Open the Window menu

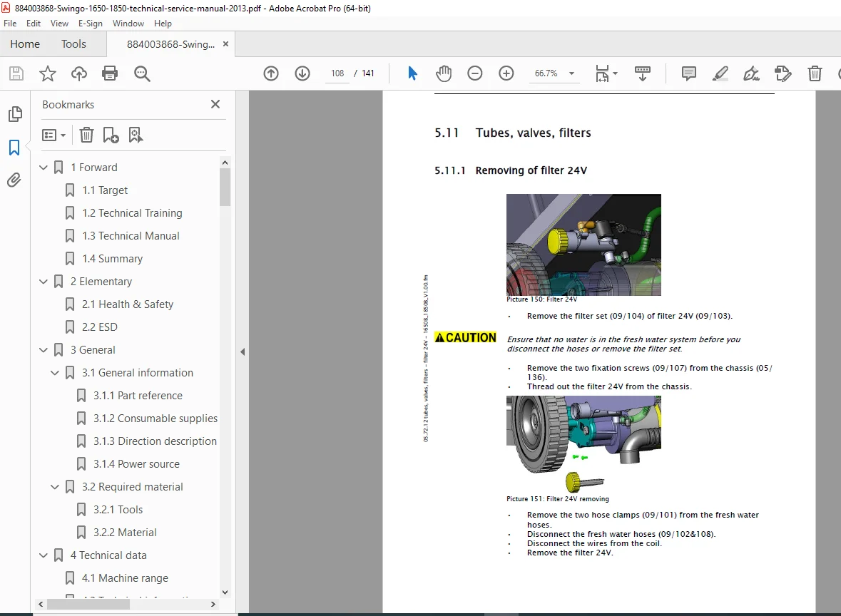click(128, 24)
